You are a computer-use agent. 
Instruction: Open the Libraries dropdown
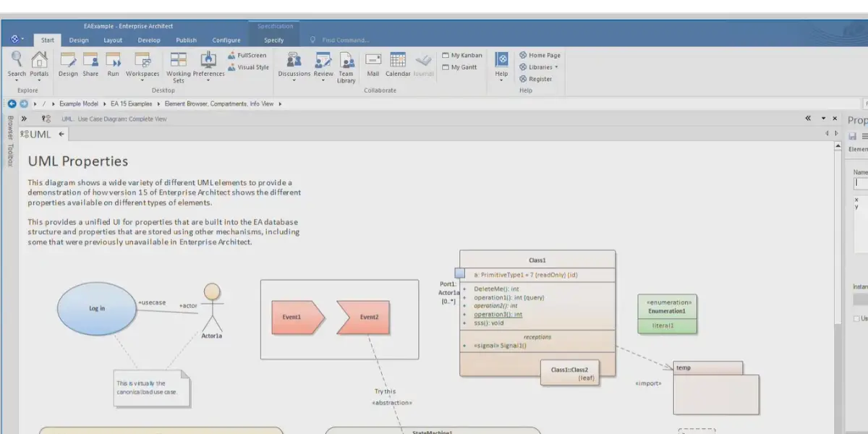tap(539, 67)
